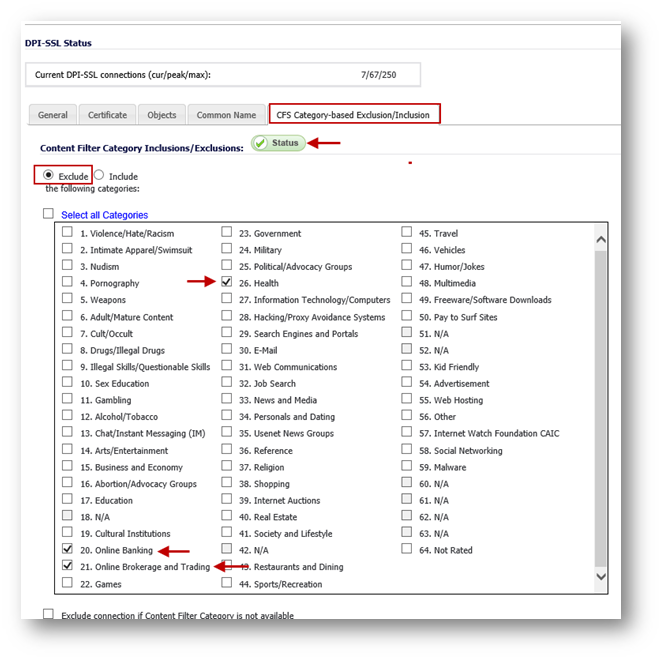Viewport: 663px width, 661px height.
Task: Open the General tab
Action: tap(52, 115)
